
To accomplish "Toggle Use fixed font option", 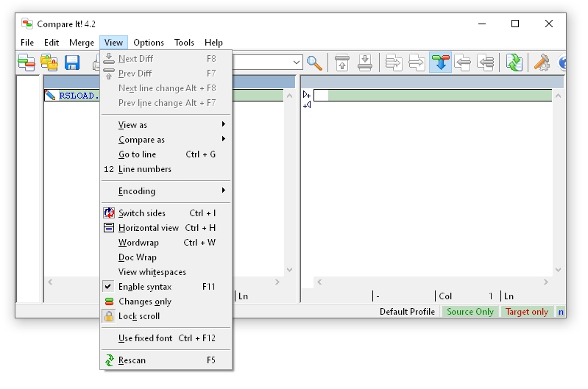I will 166,338.
